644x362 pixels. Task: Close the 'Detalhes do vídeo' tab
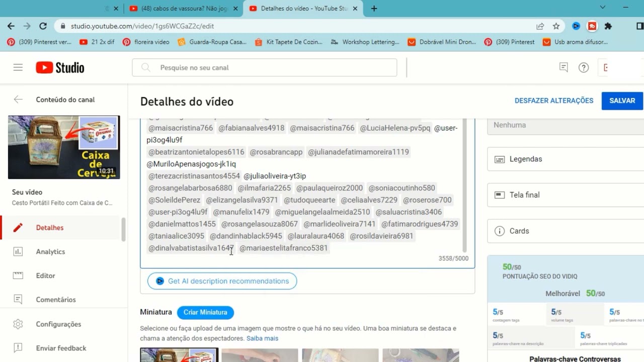pos(355,9)
